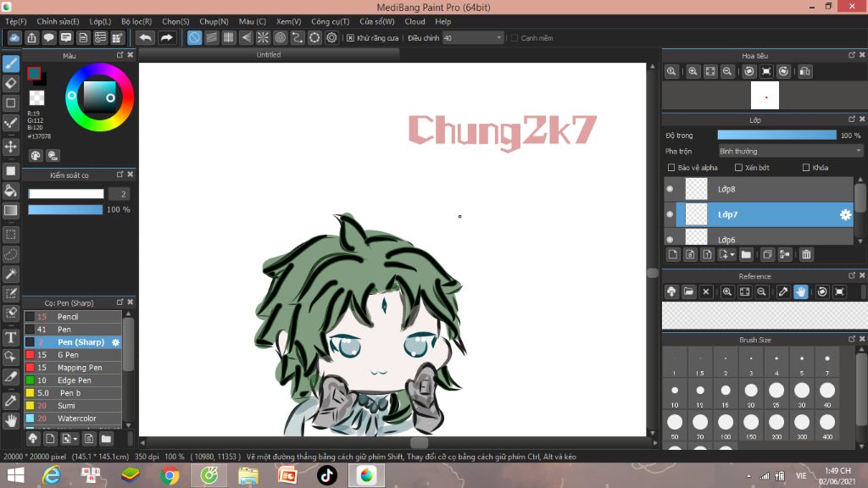The width and height of the screenshot is (868, 488).
Task: Open the Bộ lọc(R) menu
Action: click(136, 21)
